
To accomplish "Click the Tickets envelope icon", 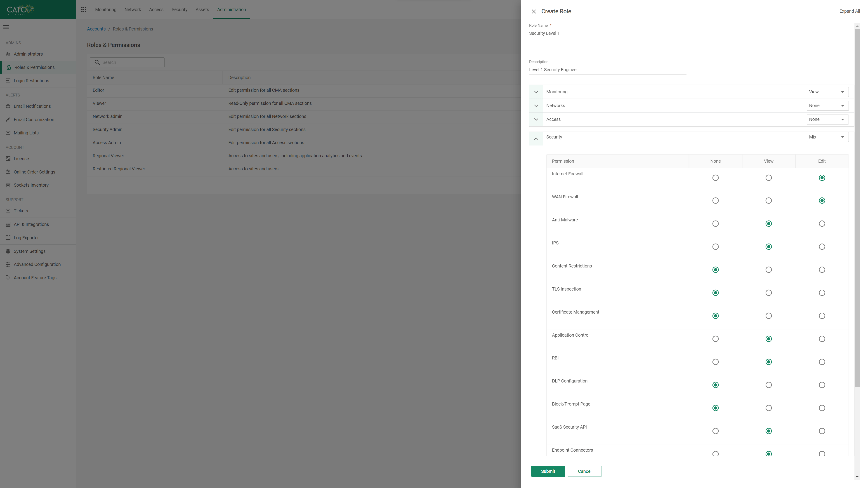I will coord(8,211).
